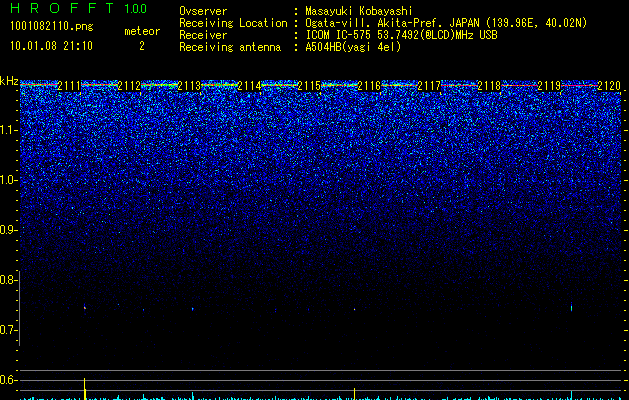
Task: Click the 2113 time marker
Action: pos(189,86)
